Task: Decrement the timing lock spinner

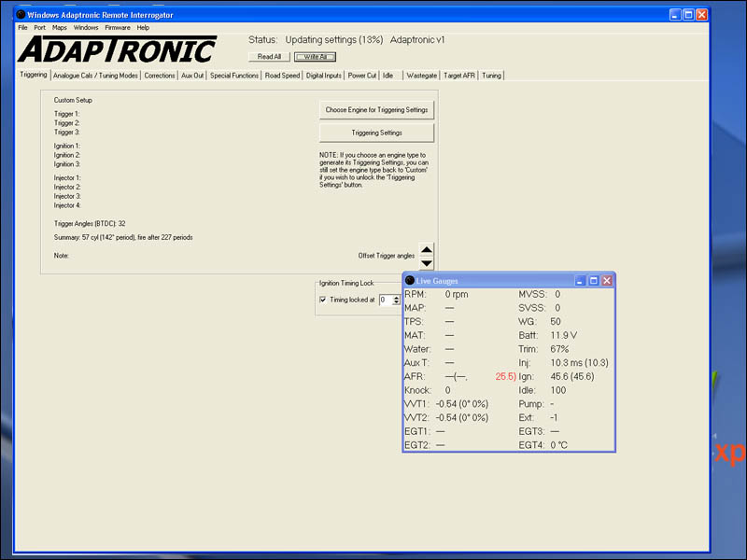Action: pyautogui.click(x=396, y=302)
